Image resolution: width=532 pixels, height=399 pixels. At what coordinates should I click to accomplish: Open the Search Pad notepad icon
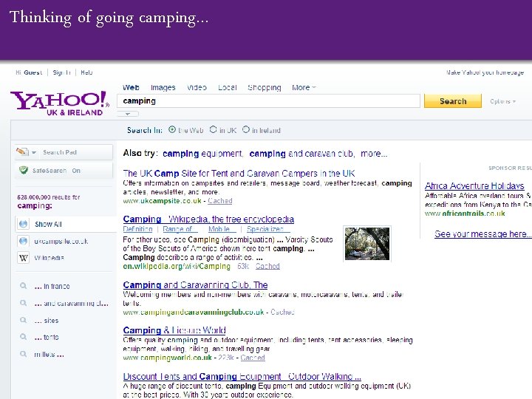coord(22,151)
